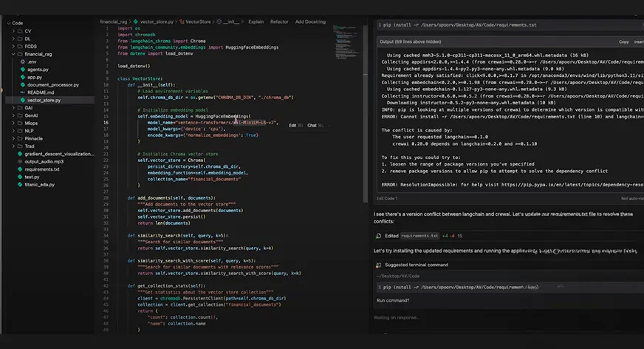Click the icon beside gradient_descent_visualization file
This screenshot has height=349, width=644.
(20, 154)
